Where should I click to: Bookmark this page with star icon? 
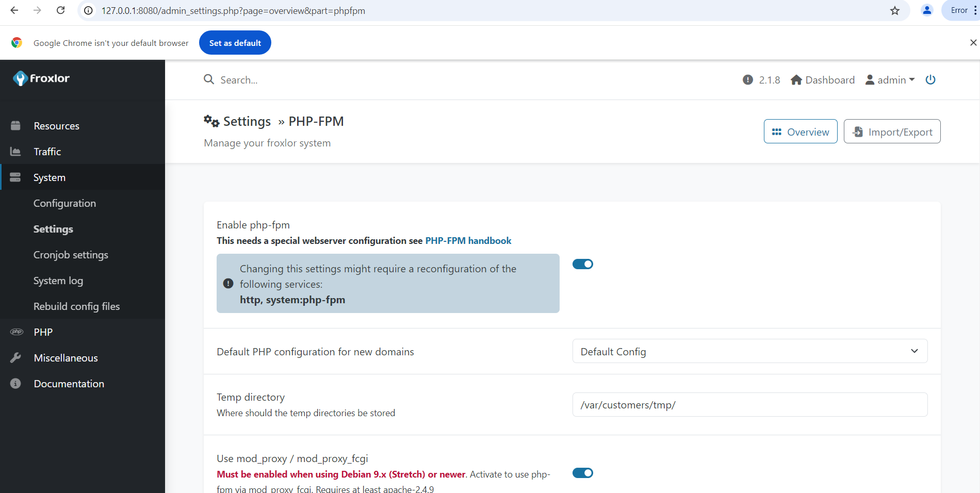(895, 11)
